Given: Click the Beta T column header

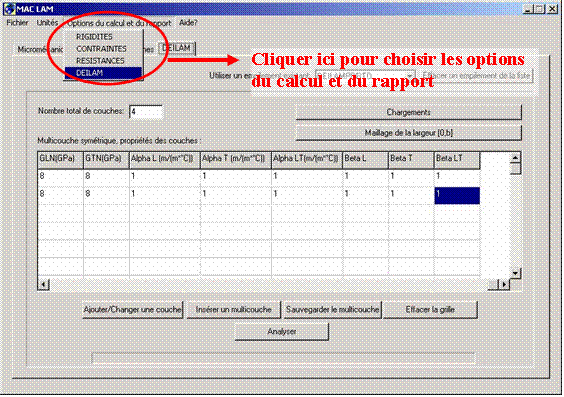Looking at the screenshot, I should pos(411,160).
